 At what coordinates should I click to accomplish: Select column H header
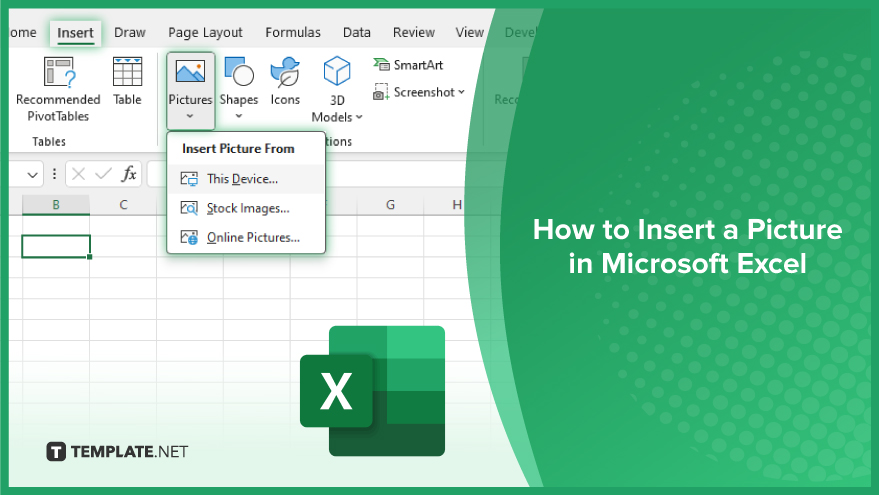457,205
